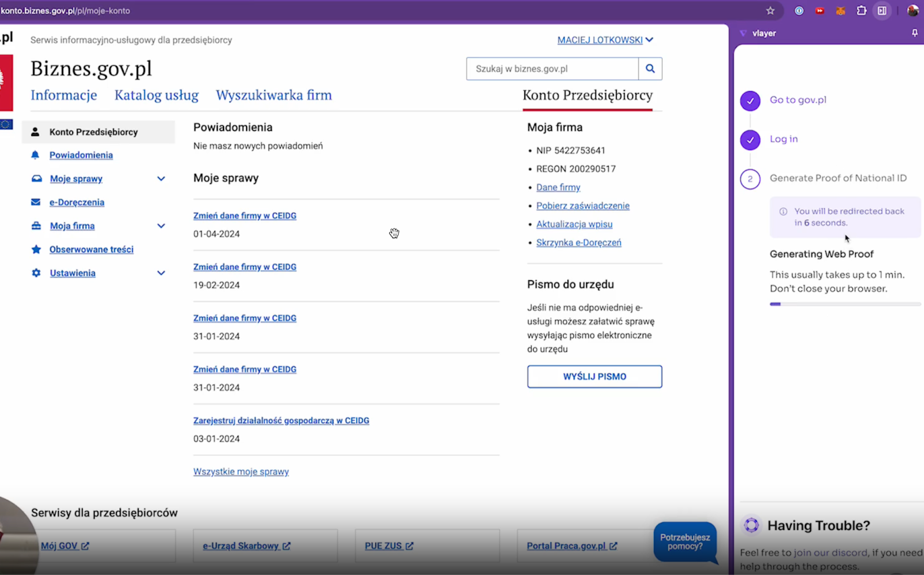The width and height of the screenshot is (924, 575).
Task: Click the Biznes.gov.pl site title
Action: [x=91, y=69]
